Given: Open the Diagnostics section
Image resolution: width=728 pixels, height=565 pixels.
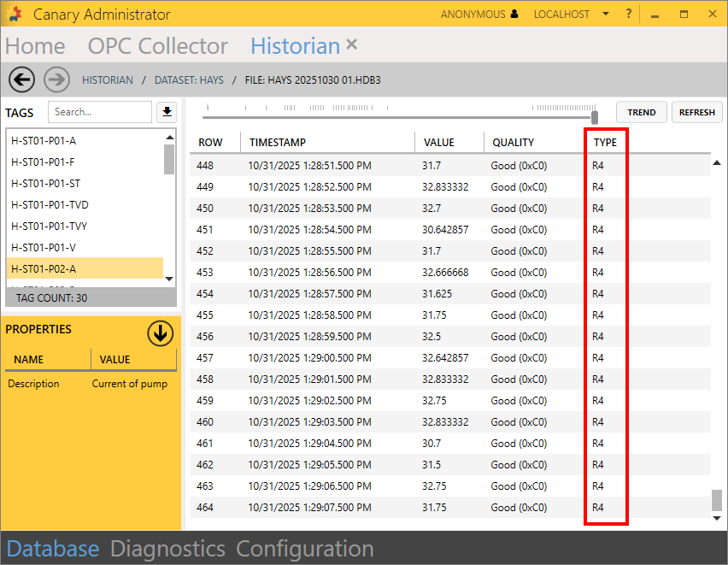Looking at the screenshot, I should 167,549.
